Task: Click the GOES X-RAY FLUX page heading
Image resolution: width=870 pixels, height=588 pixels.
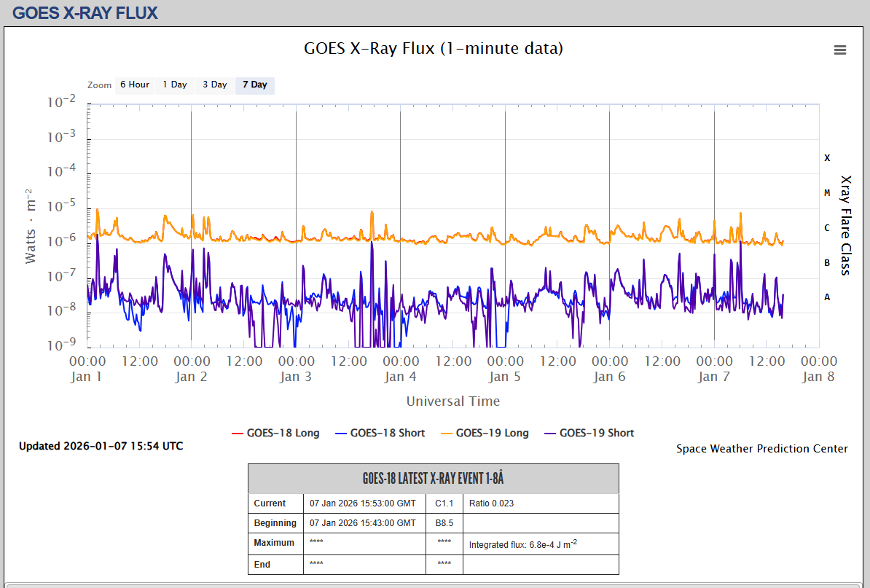Action: coord(85,13)
